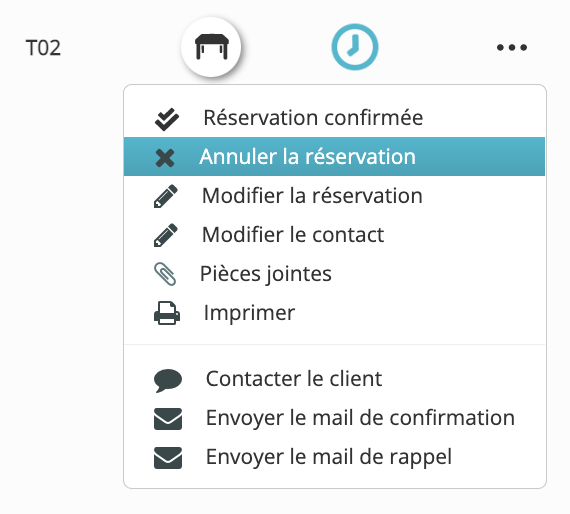
Task: Open Modifier la réservation
Action: pyautogui.click(x=334, y=196)
